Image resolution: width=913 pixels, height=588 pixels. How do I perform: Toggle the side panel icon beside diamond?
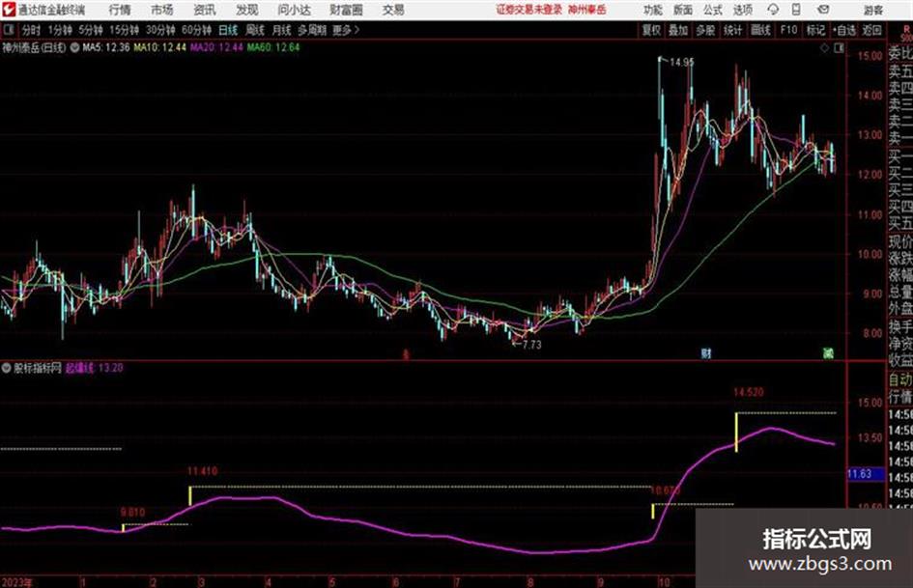pos(839,48)
